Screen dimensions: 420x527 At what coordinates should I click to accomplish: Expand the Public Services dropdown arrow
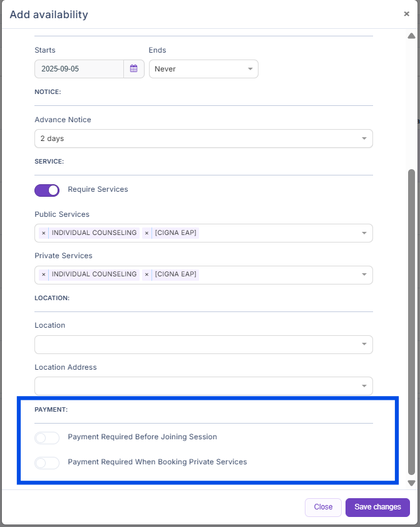pyautogui.click(x=364, y=233)
